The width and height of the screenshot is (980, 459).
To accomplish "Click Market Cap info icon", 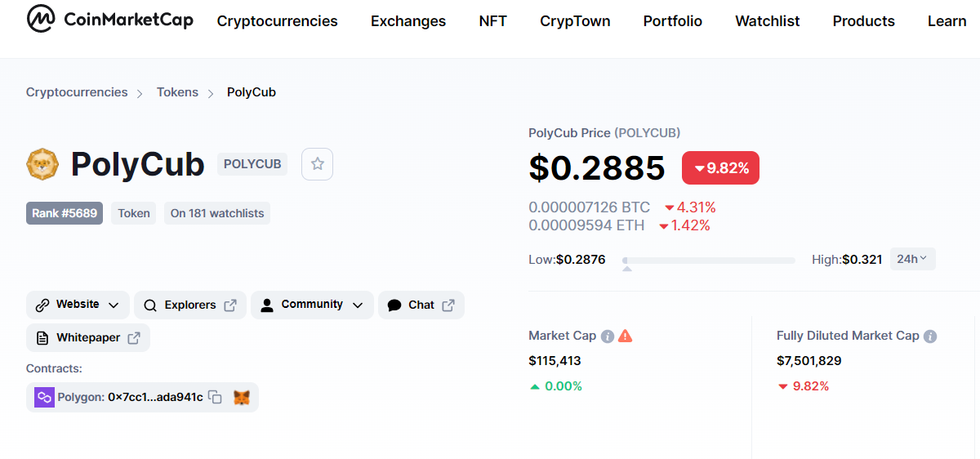I will (x=608, y=336).
